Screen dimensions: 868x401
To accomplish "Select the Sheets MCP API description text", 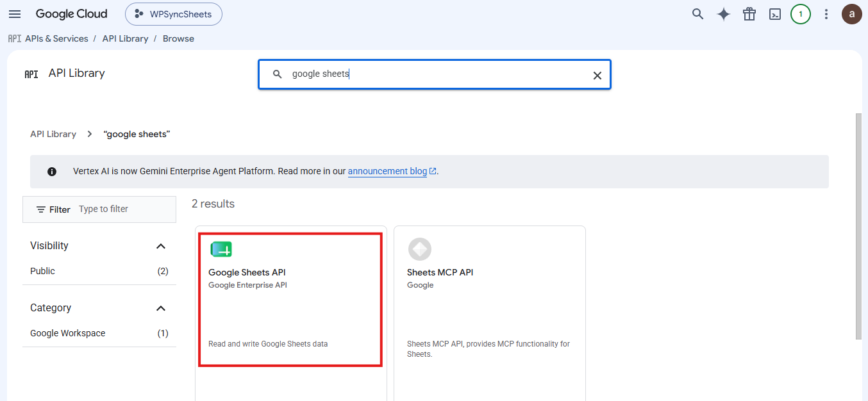I will click(488, 349).
